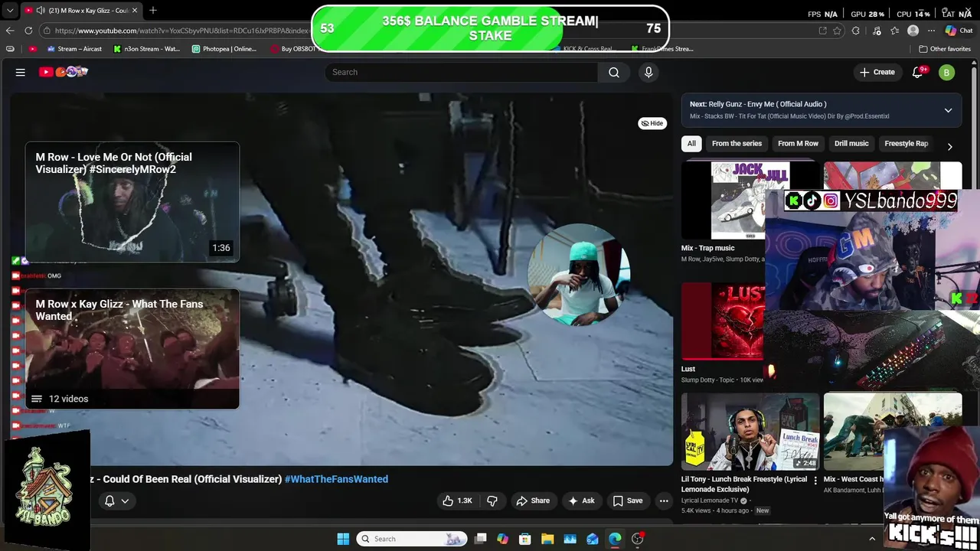Image resolution: width=980 pixels, height=551 pixels.
Task: Select the M Row x Kay Glizz tab
Action: point(80,10)
